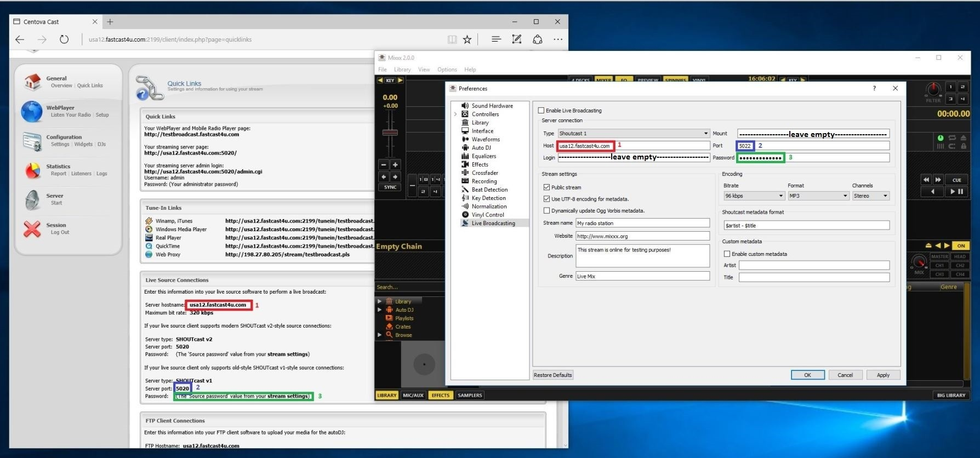Refresh the browser page
The width and height of the screenshot is (980, 458).
(64, 39)
